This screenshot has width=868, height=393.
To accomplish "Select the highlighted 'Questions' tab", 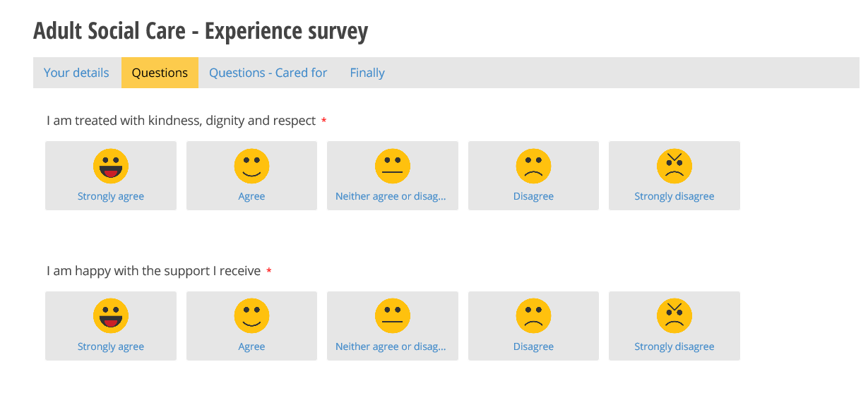I will 160,73.
